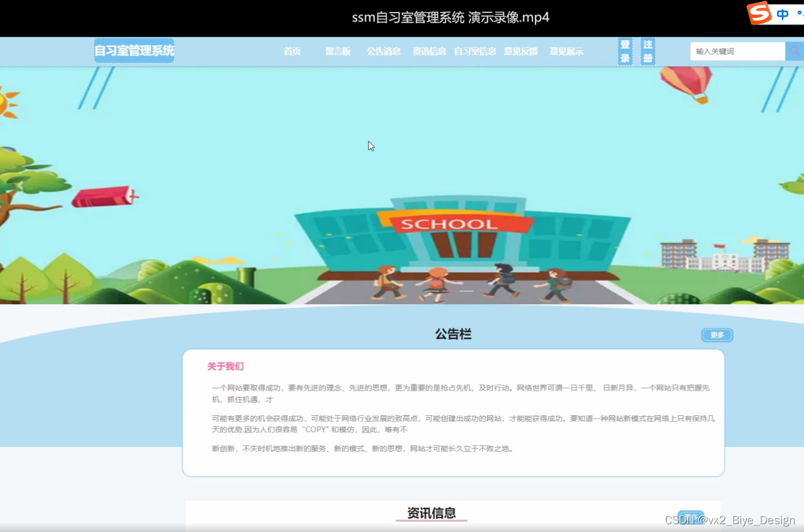Image resolution: width=804 pixels, height=532 pixels.
Task: Open the 首页 home nav item
Action: (x=293, y=52)
